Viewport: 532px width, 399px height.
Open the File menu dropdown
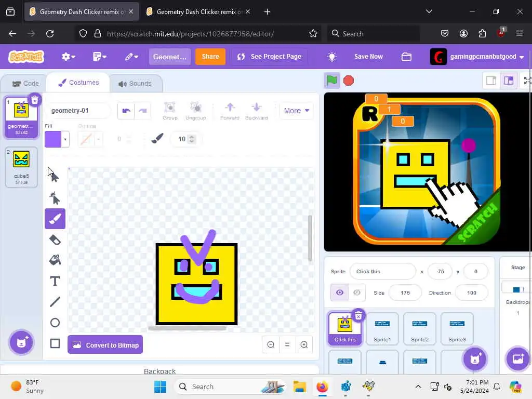point(99,57)
